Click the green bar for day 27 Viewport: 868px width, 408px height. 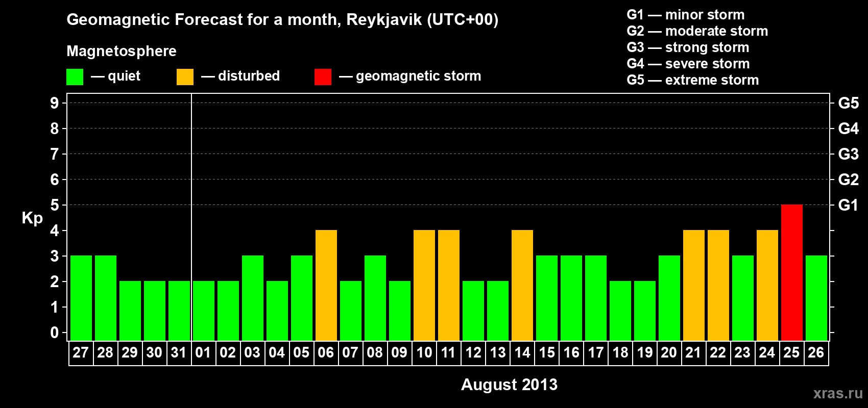tap(81, 298)
